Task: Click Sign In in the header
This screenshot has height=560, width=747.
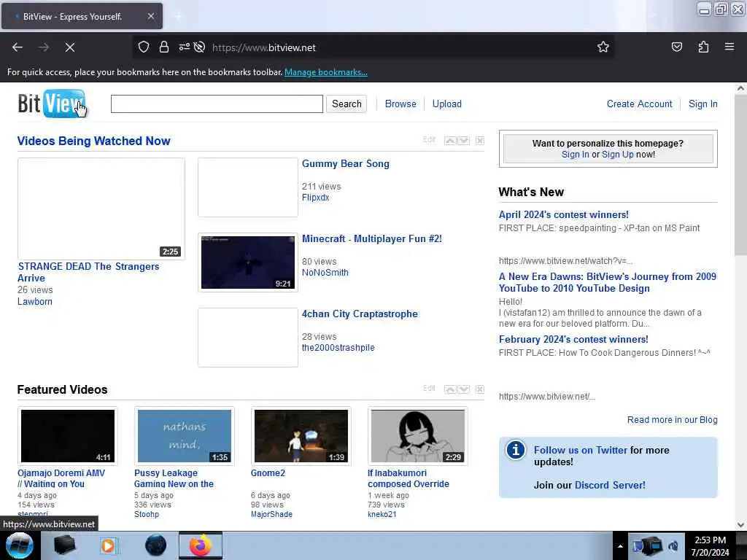Action: 703,104
